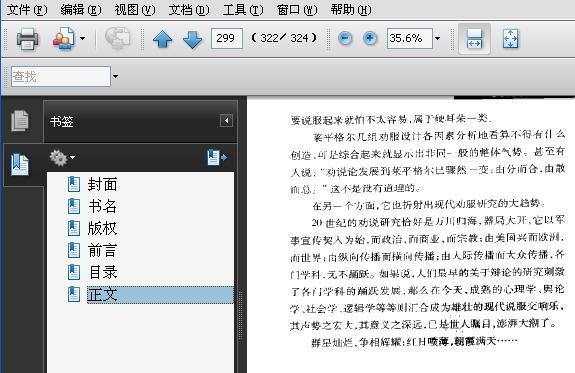Open the bookmarks options gear menu
This screenshot has height=373, width=575.
(62, 158)
